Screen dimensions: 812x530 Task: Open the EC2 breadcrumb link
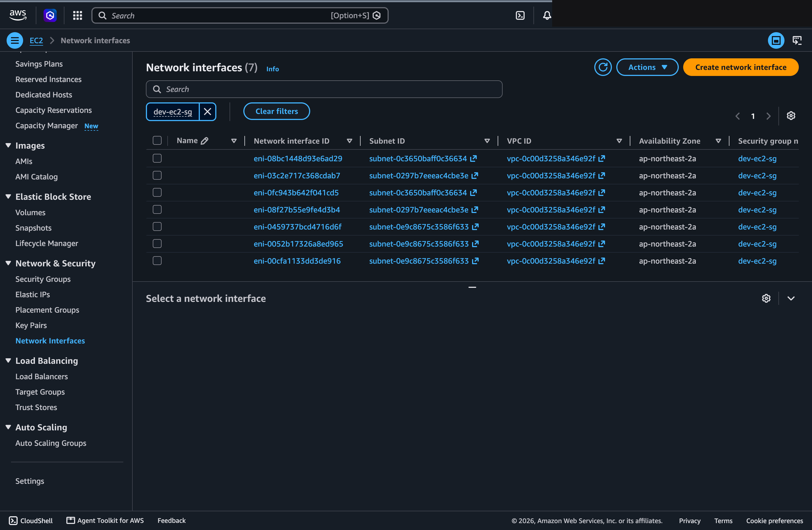click(36, 40)
